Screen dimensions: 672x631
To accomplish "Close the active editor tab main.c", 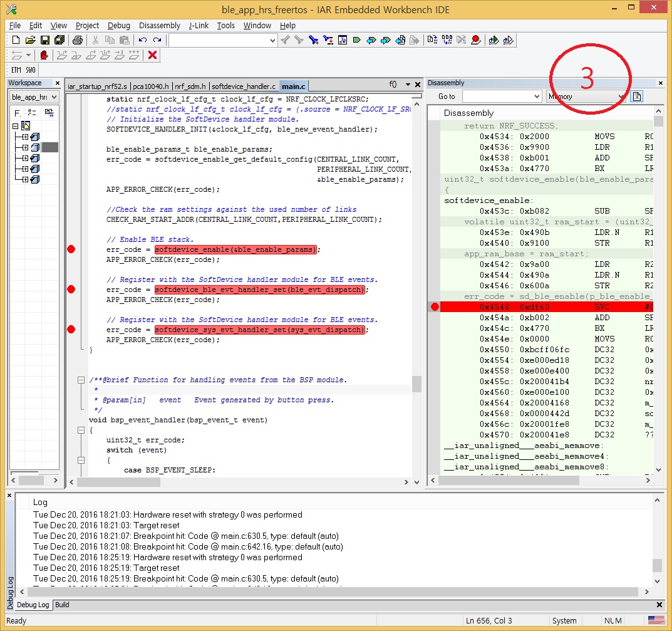I will (418, 85).
